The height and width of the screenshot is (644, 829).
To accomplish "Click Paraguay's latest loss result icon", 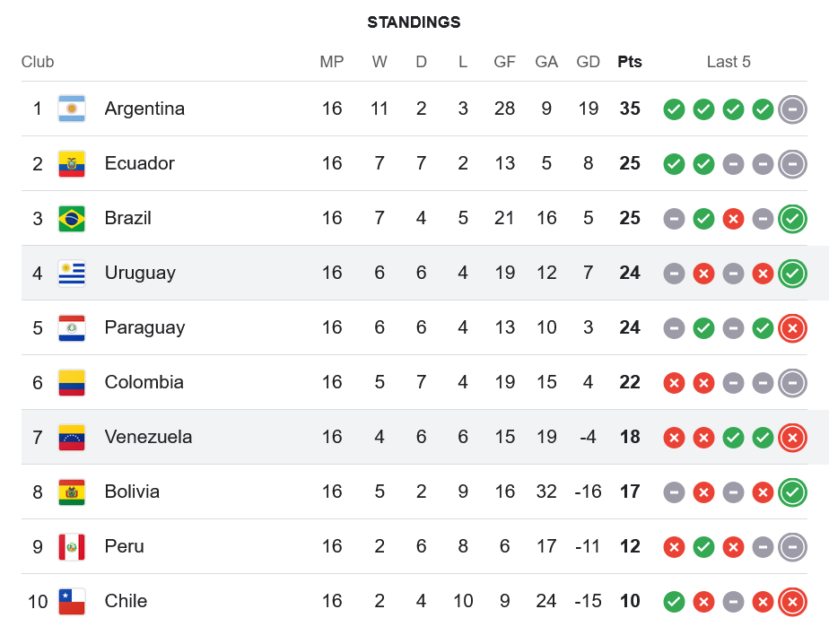I will click(x=792, y=328).
